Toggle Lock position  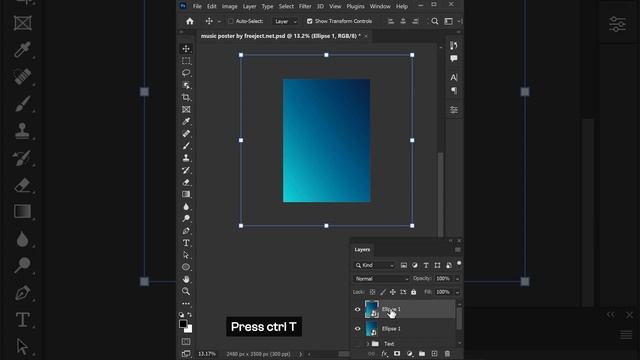click(x=393, y=292)
